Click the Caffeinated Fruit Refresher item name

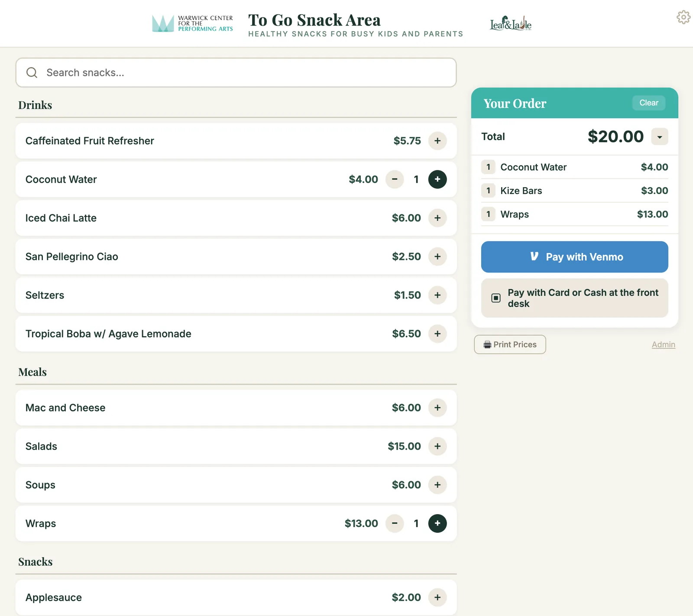(x=90, y=141)
